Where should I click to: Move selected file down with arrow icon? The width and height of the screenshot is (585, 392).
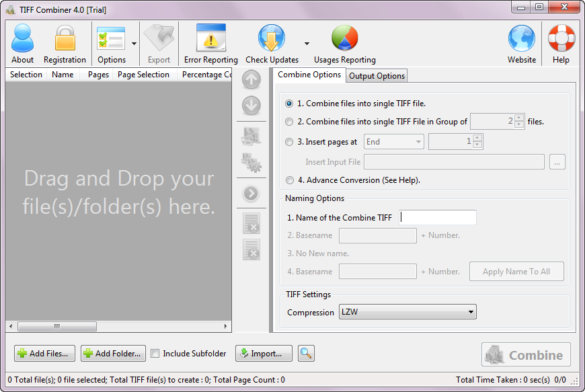[251, 106]
